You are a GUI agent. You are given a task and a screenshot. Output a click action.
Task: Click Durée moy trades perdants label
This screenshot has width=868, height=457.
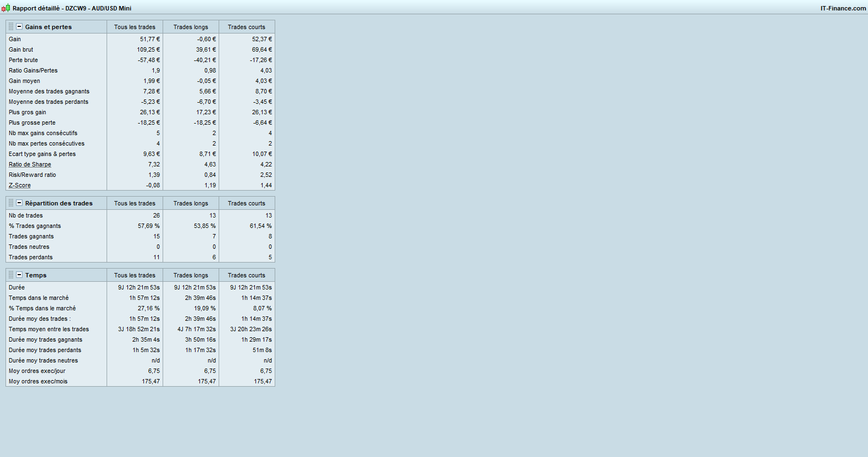tap(45, 350)
